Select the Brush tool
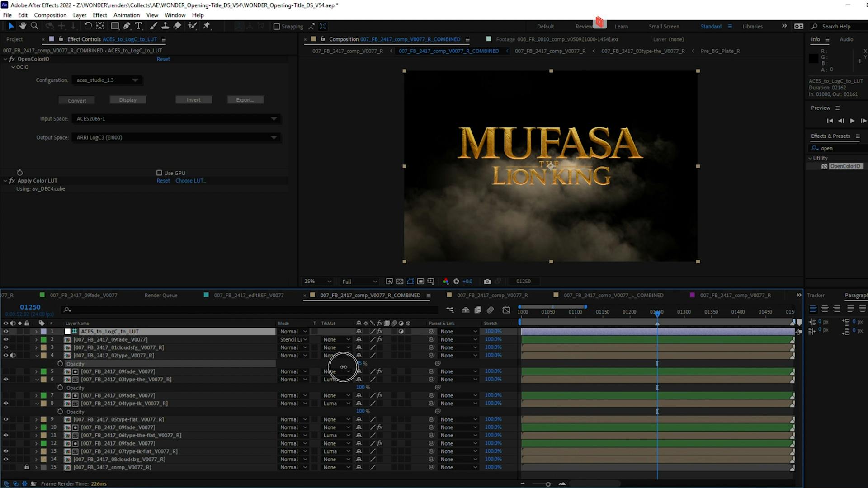The image size is (868, 488). coord(154,26)
